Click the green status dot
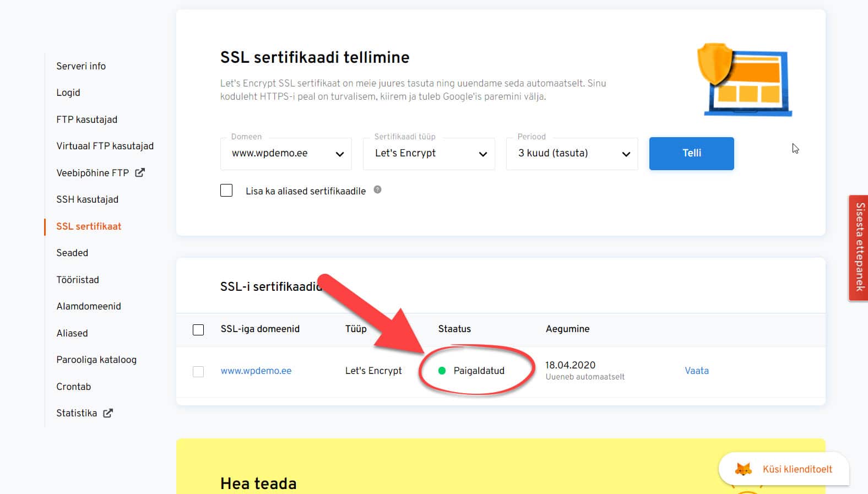Viewport: 868px width, 494px height. pos(442,371)
